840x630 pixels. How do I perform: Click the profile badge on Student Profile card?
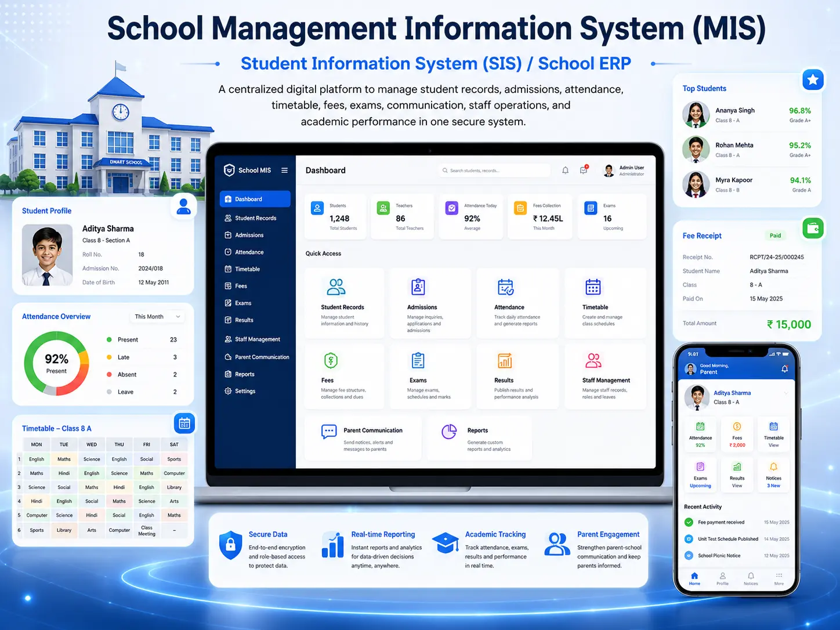pos(184,206)
